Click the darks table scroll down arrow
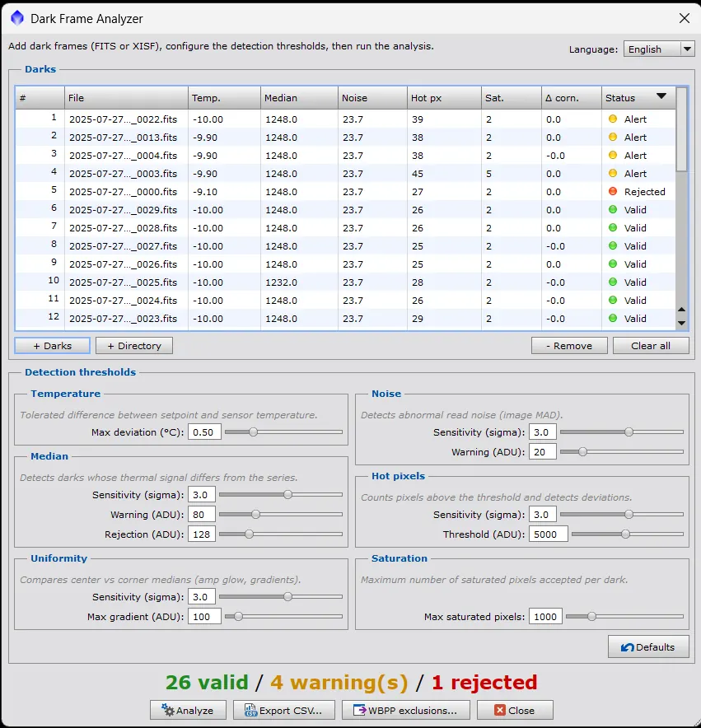Image resolution: width=701 pixels, height=728 pixels. (x=681, y=323)
